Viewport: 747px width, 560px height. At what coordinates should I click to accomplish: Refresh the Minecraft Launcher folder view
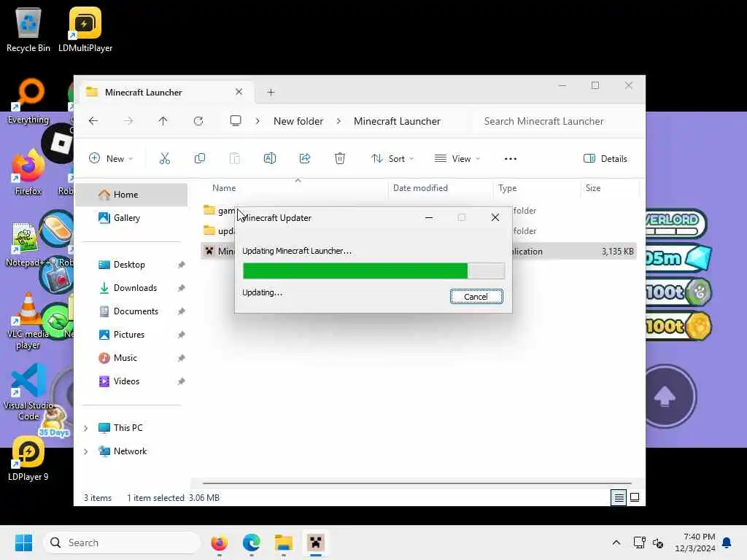pyautogui.click(x=198, y=121)
